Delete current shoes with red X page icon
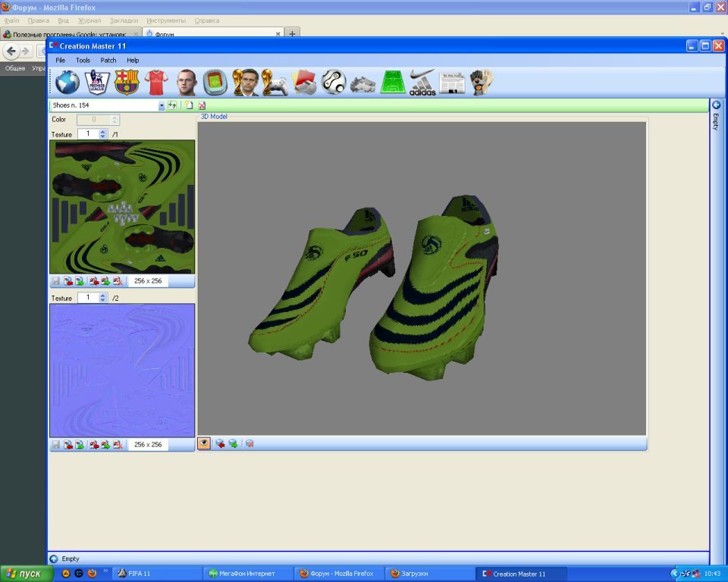 [202, 105]
